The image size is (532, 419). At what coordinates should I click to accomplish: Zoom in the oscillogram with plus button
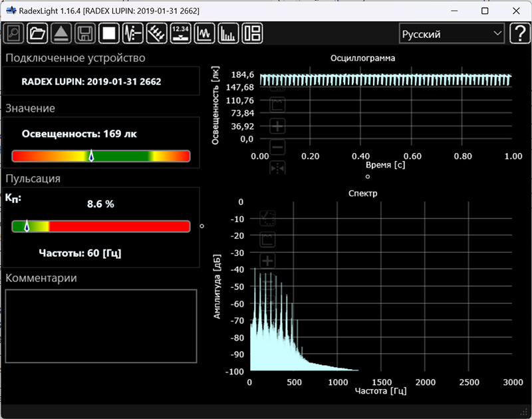pyautogui.click(x=277, y=125)
